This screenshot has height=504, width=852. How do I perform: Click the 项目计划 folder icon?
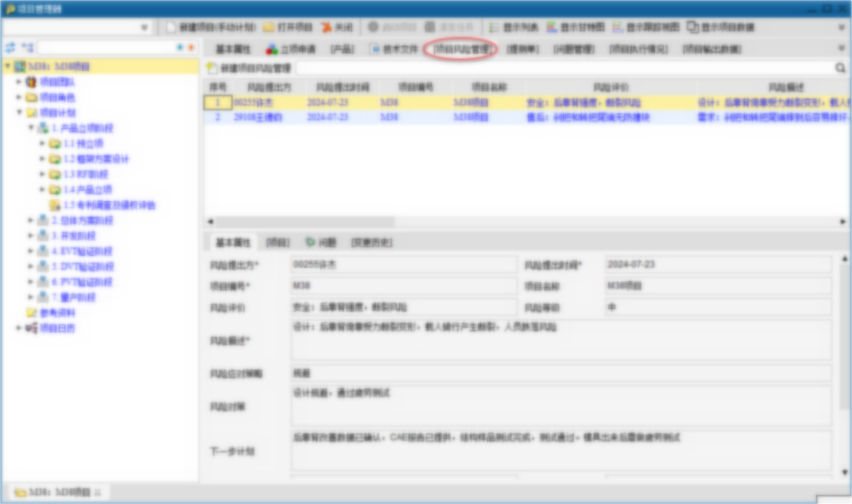31,113
